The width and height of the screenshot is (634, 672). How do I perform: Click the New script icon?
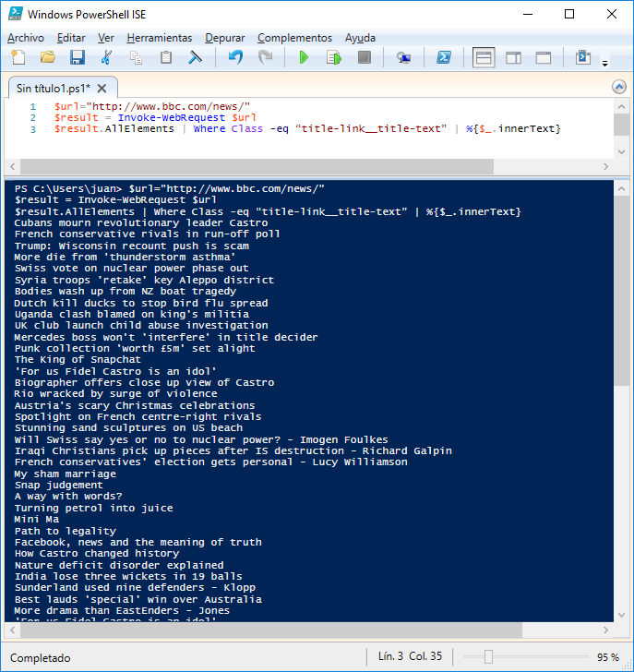click(18, 58)
